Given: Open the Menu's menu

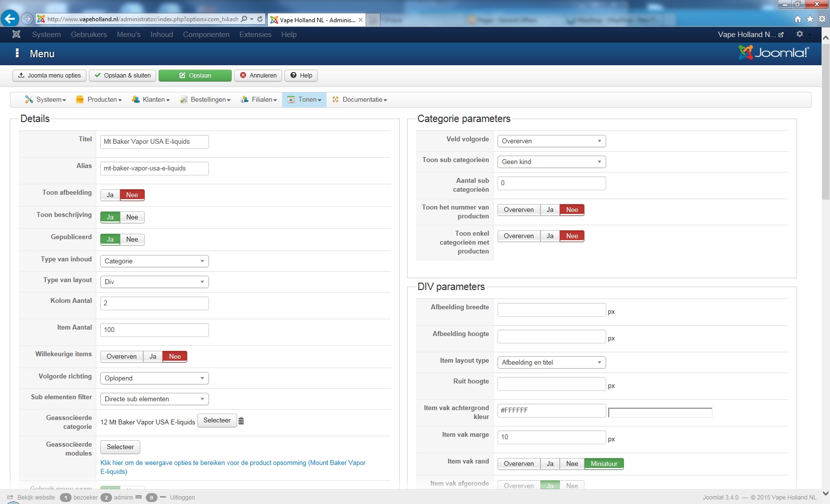Looking at the screenshot, I should point(128,35).
